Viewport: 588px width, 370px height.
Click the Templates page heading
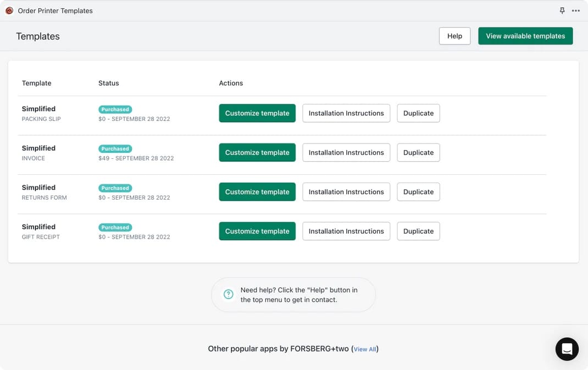[38, 36]
